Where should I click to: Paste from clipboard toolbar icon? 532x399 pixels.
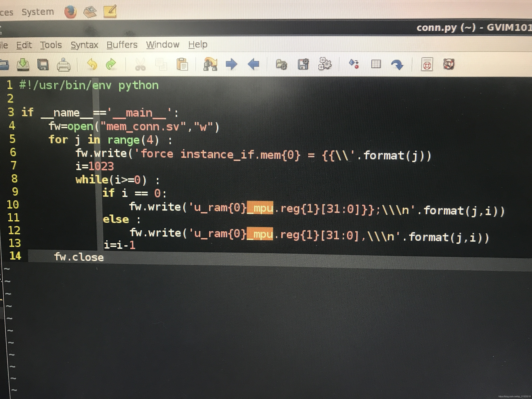(x=182, y=64)
